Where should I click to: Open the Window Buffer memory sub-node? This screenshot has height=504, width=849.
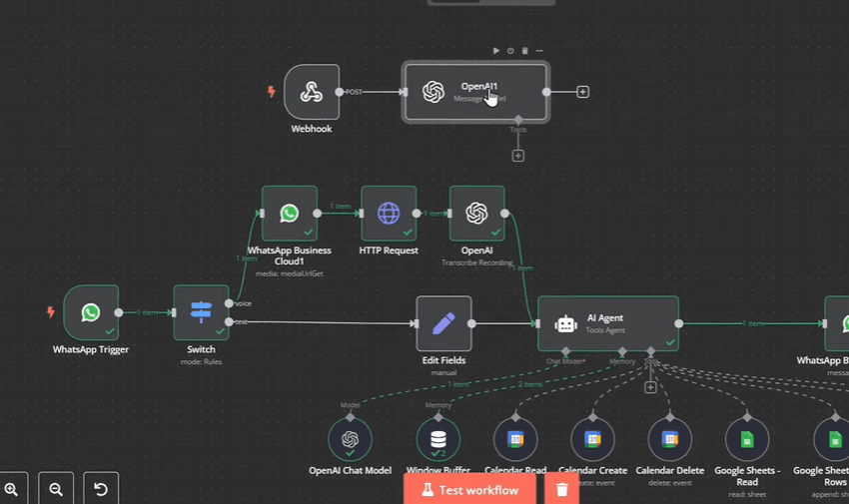tap(438, 439)
